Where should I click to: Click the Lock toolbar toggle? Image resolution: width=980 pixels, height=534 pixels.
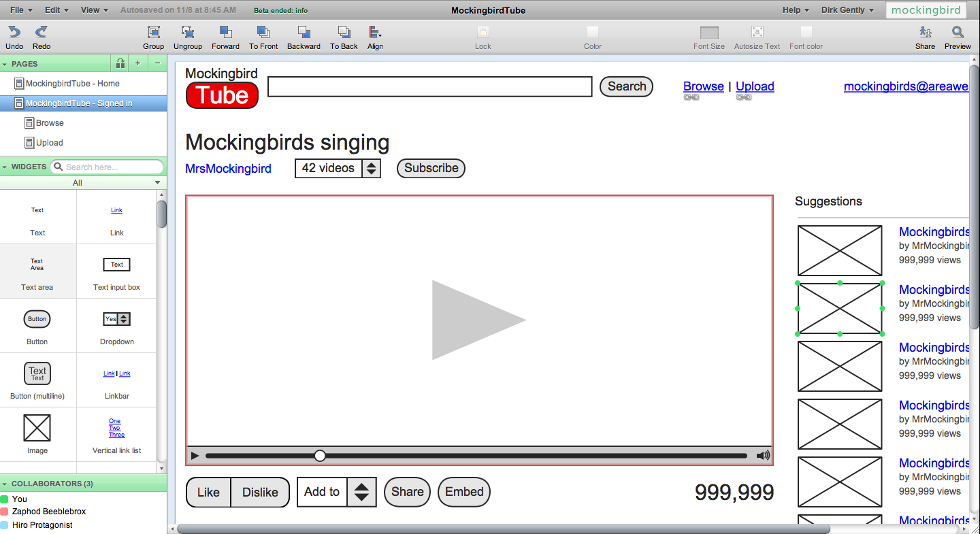pos(483,33)
